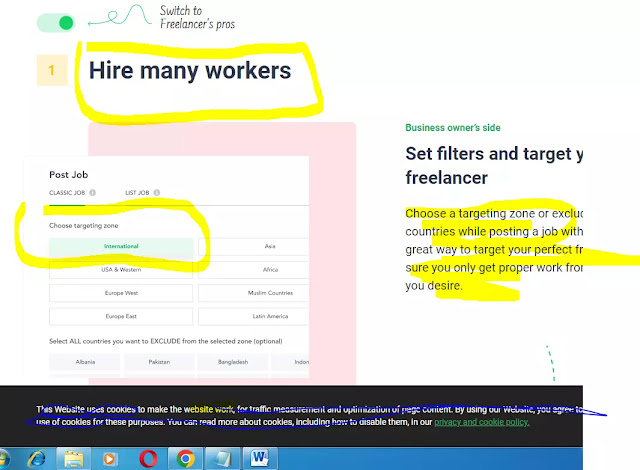Screen dimensions: 640x470
Task: Open the List Job tab
Action: pyautogui.click(x=137, y=193)
